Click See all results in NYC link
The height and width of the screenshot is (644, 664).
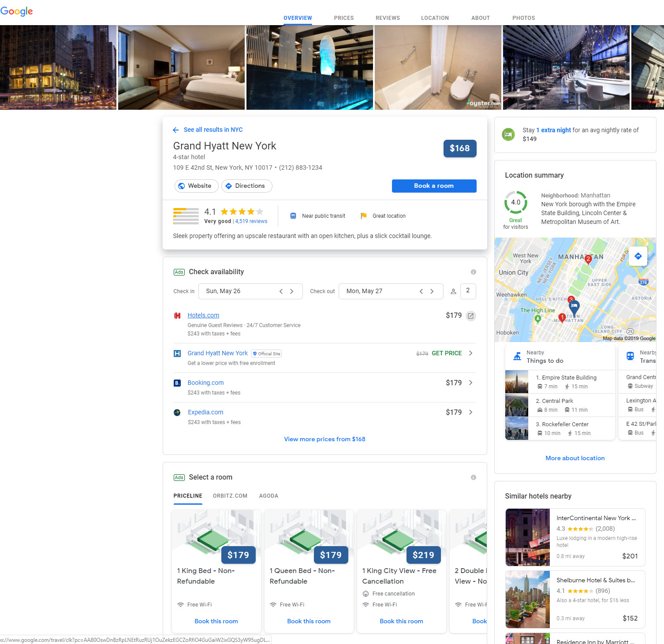click(x=213, y=130)
